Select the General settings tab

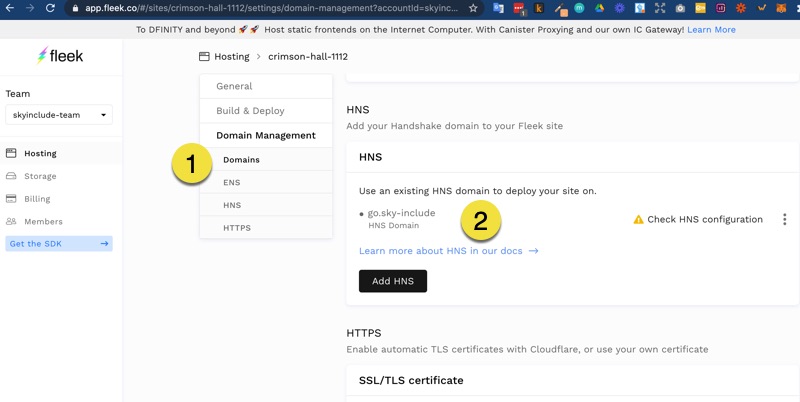click(234, 86)
